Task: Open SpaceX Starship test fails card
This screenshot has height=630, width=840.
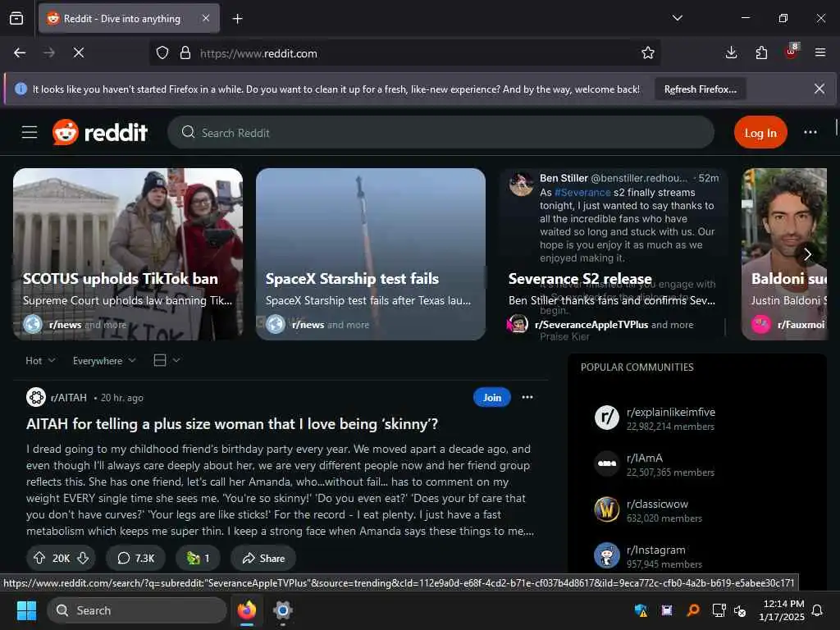Action: pyautogui.click(x=371, y=254)
